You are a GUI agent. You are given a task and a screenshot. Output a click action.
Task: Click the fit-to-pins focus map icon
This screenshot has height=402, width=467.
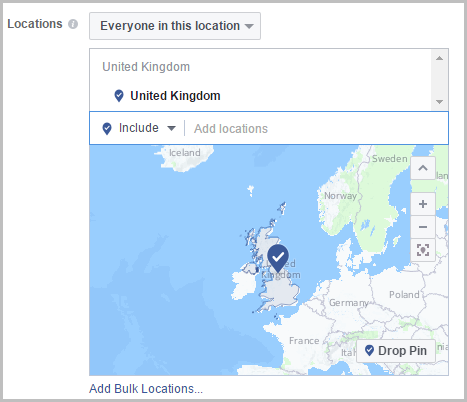pos(423,250)
